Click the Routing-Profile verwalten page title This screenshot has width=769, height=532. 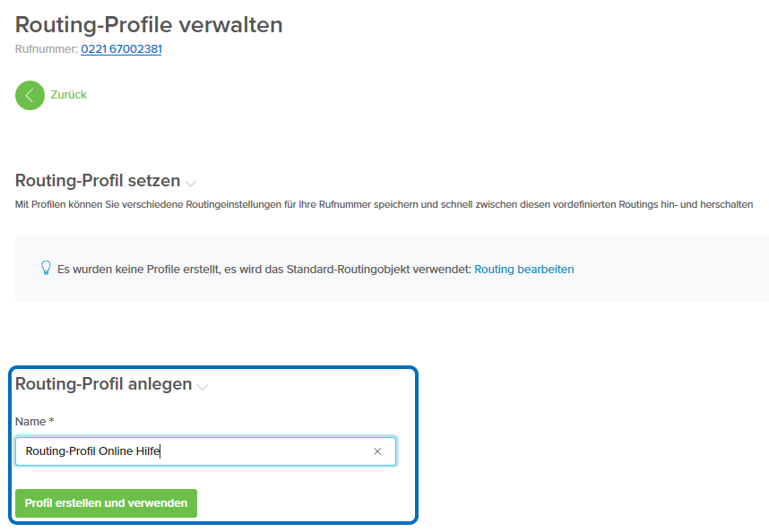click(x=149, y=24)
